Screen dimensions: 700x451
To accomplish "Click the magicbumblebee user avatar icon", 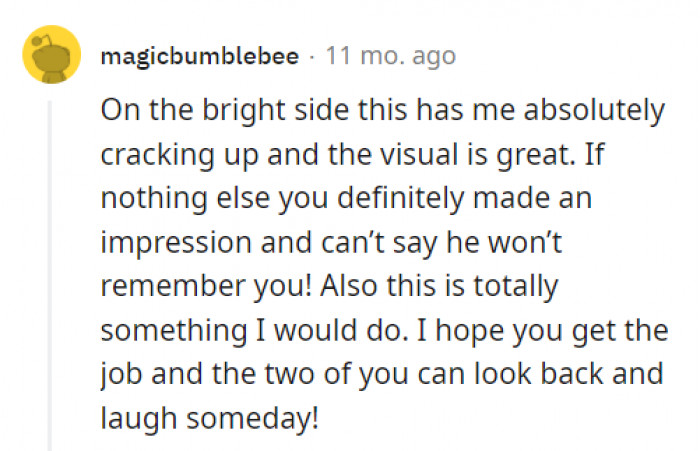I will coord(52,56).
